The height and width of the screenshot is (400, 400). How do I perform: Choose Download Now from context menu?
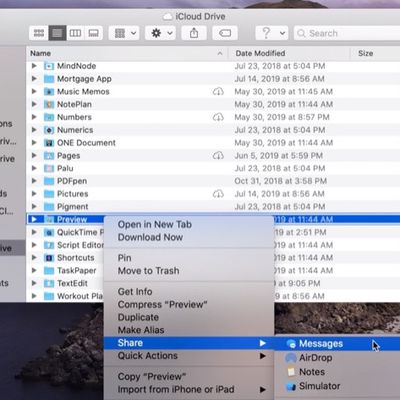[189, 237]
